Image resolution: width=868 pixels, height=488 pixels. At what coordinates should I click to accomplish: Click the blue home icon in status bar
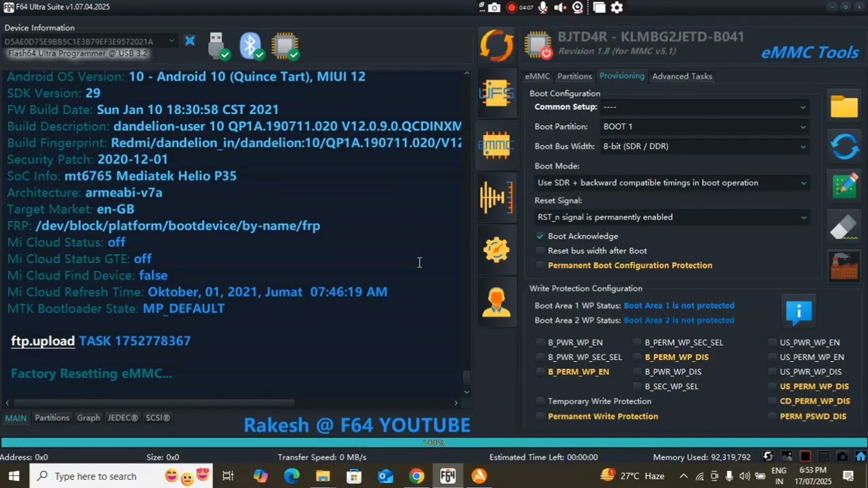click(861, 457)
